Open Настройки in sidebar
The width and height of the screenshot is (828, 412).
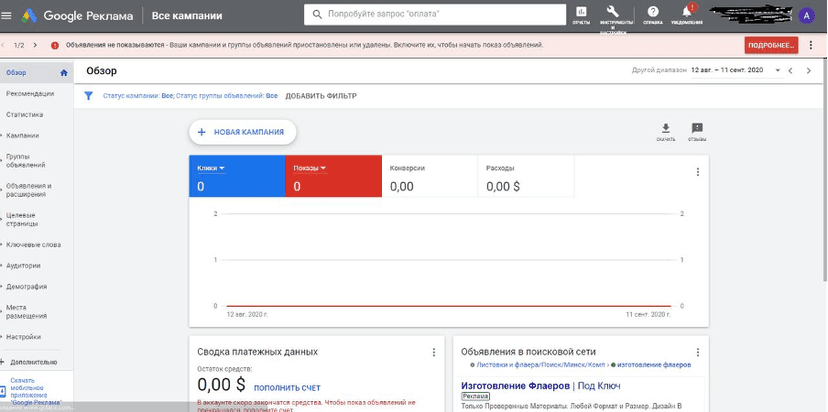tap(23, 336)
